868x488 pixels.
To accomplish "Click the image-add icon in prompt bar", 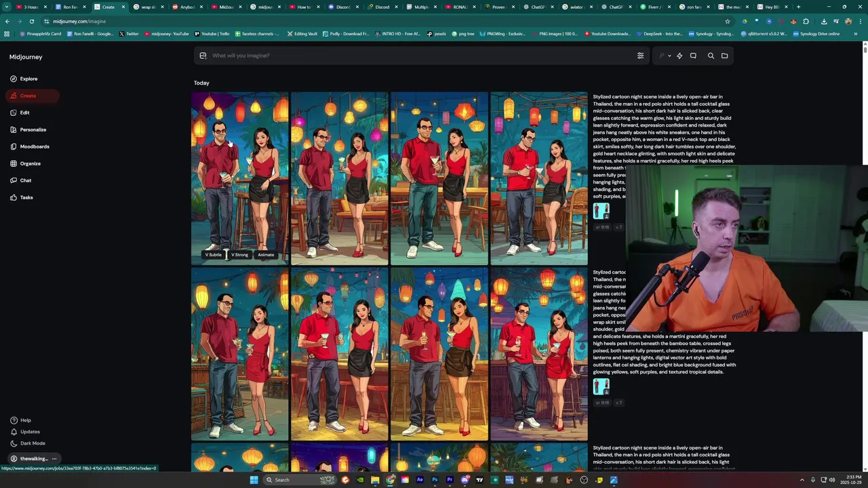I will click(x=203, y=56).
